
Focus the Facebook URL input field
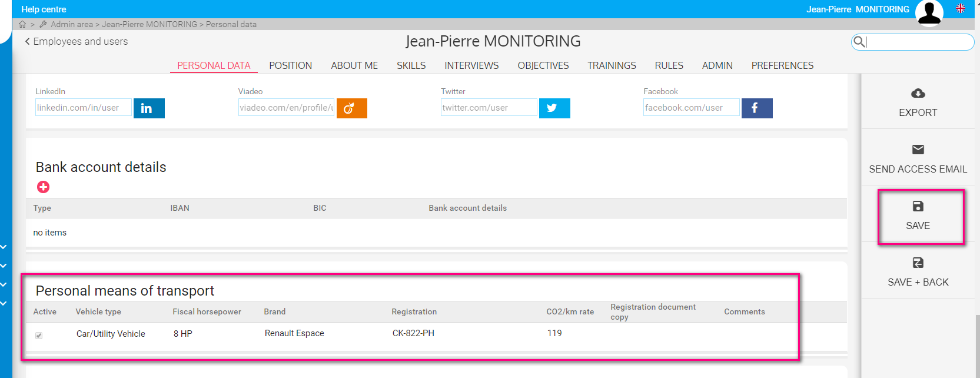point(692,107)
